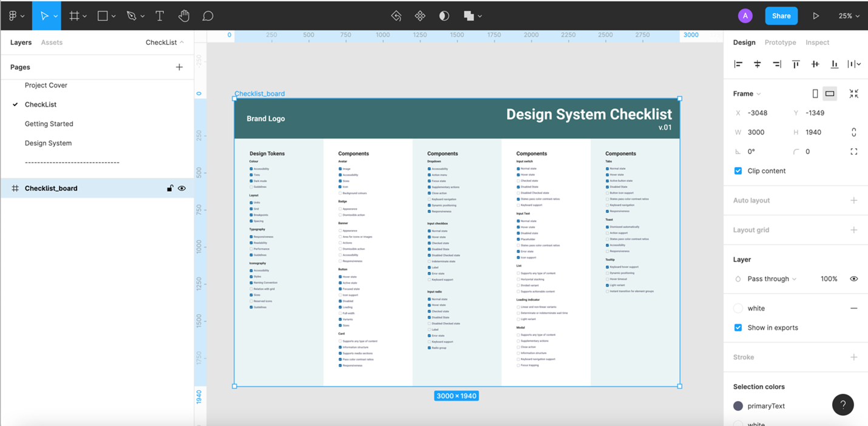Open the help question mark button
The image size is (868, 426).
click(x=843, y=405)
